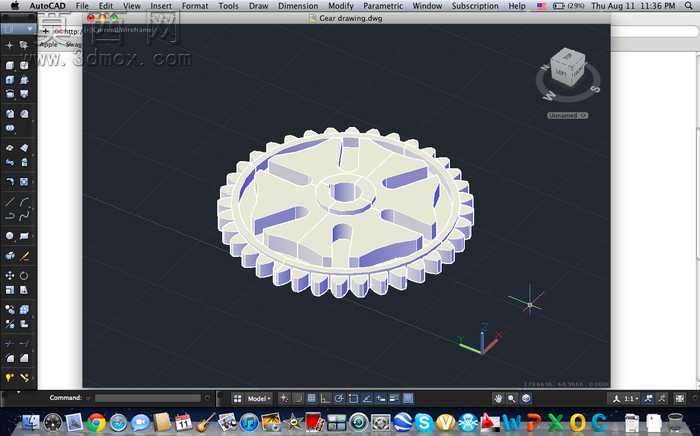Toggle annotation visibility icon right of 1:1
The height and width of the screenshot is (436, 700).
(649, 399)
